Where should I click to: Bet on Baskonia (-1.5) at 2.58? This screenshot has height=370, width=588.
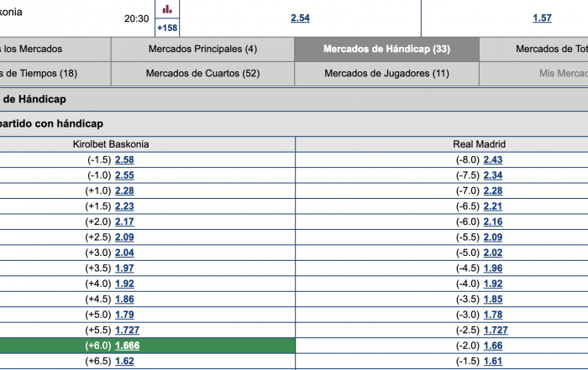point(124,160)
